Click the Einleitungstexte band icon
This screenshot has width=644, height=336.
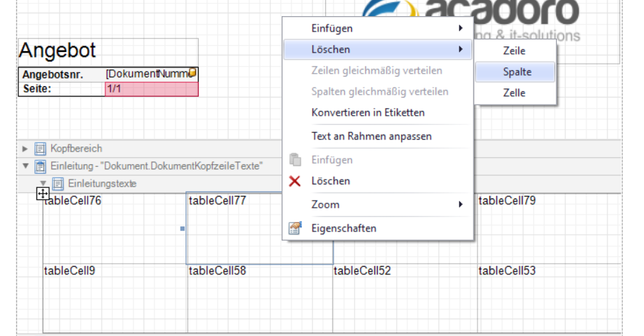click(x=58, y=184)
